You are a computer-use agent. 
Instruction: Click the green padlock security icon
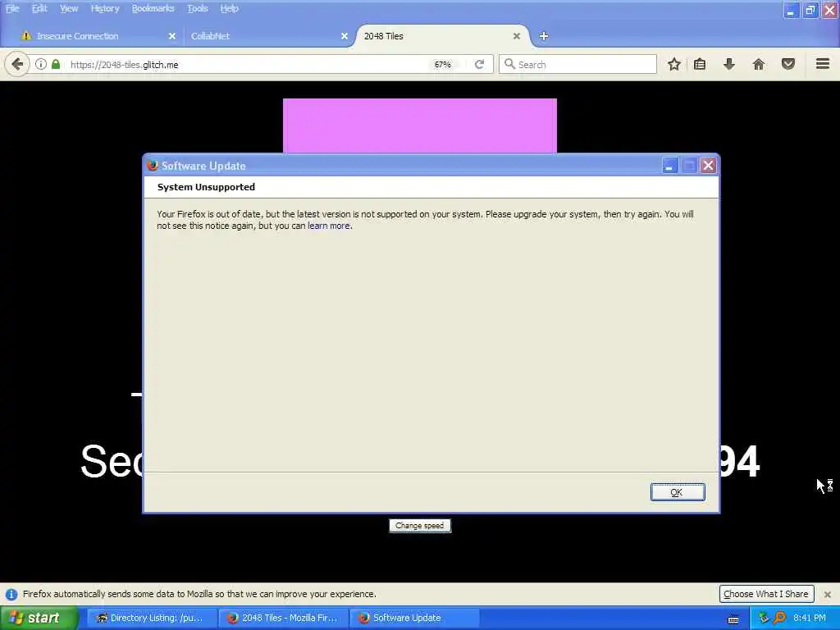click(x=56, y=64)
